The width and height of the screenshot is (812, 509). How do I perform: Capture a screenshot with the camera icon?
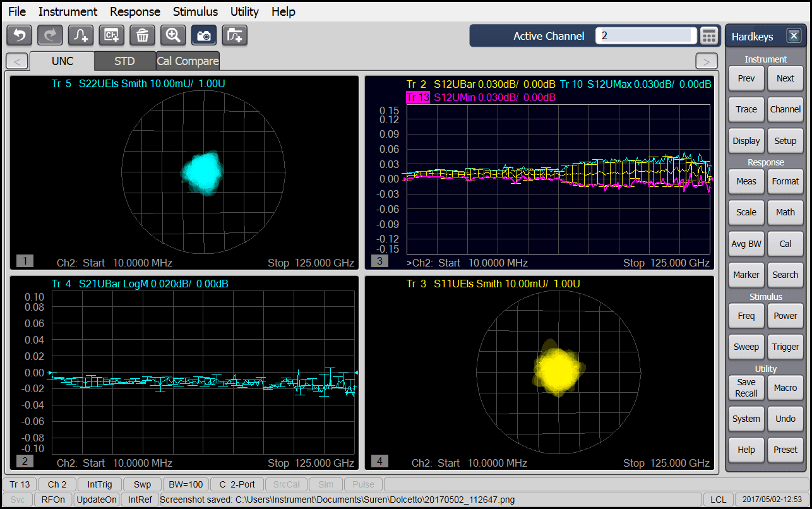tap(204, 35)
